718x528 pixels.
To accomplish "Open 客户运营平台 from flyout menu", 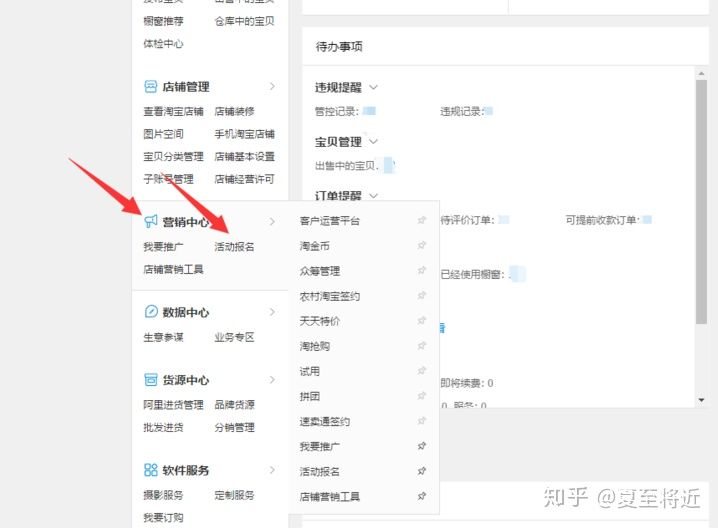I will point(330,221).
